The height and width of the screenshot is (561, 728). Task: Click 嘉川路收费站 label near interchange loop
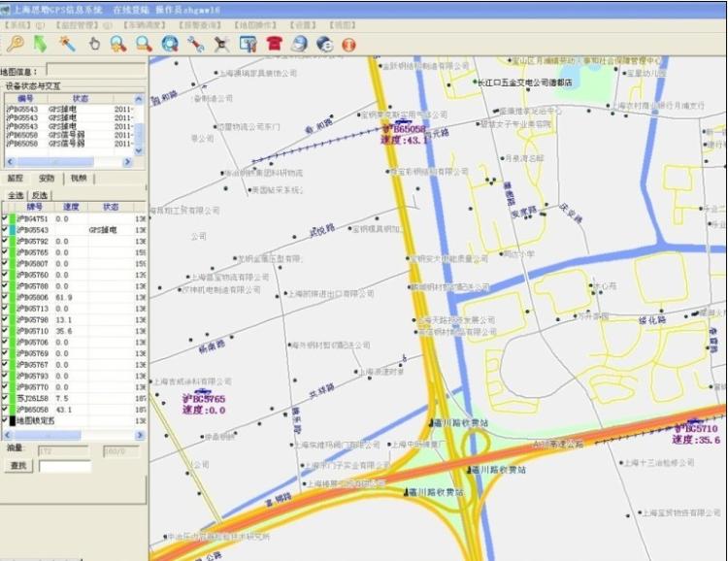click(x=461, y=422)
